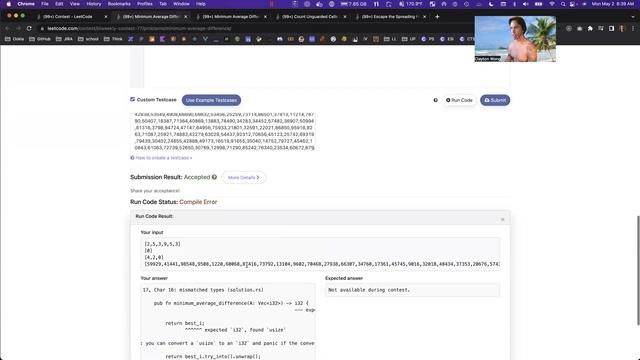640x360 pixels.
Task: Click the Use Example Testcases button
Action: pyautogui.click(x=211, y=100)
